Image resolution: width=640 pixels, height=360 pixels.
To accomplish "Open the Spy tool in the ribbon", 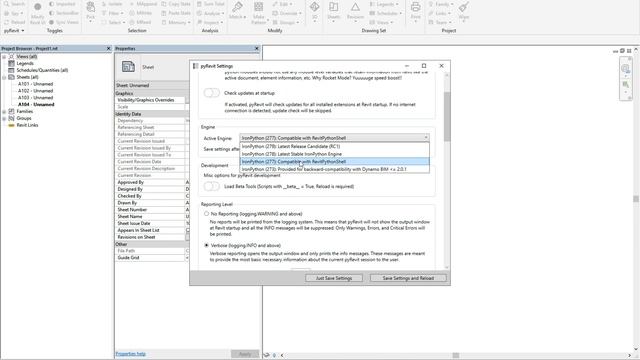I will point(13,13).
